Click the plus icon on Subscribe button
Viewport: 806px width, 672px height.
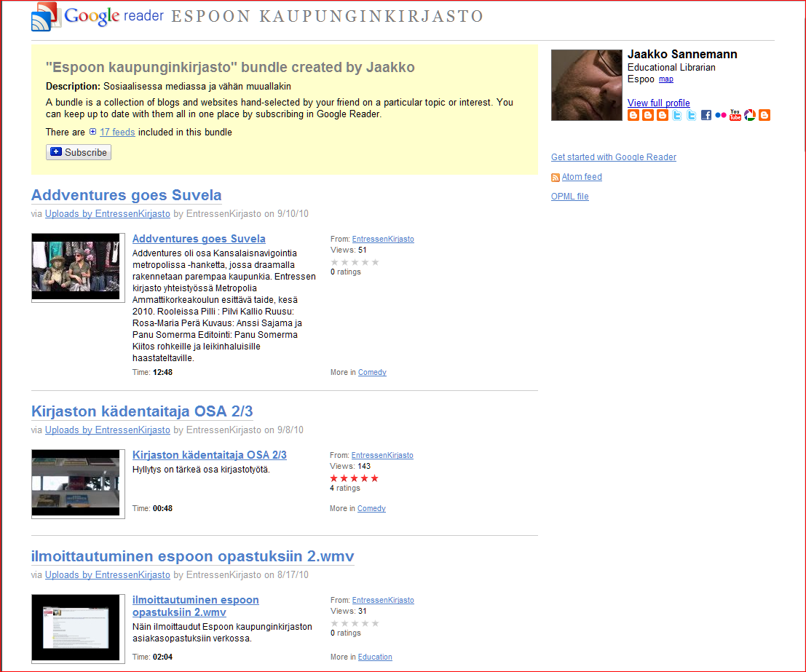tap(56, 151)
